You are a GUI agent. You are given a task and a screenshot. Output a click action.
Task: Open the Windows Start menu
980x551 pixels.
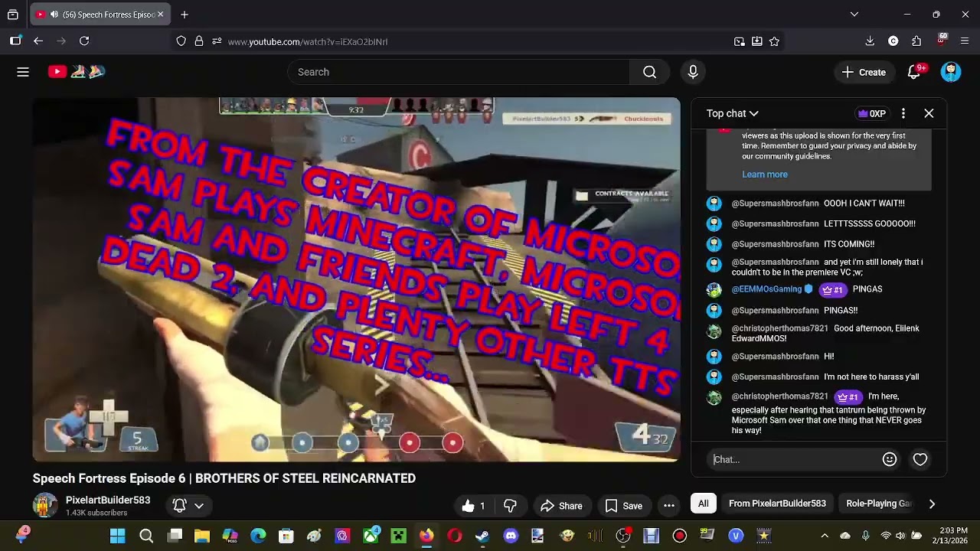click(117, 536)
